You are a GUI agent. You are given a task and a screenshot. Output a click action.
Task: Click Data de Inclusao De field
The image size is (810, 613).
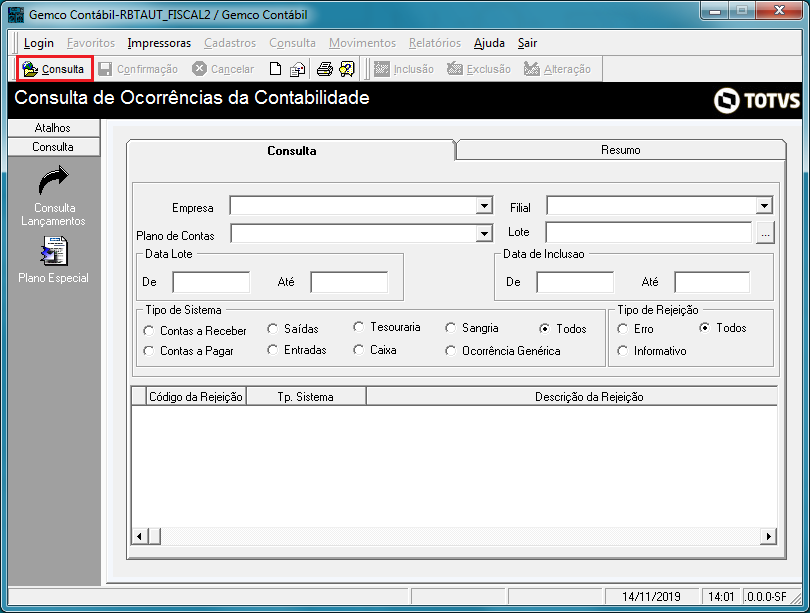[575, 282]
